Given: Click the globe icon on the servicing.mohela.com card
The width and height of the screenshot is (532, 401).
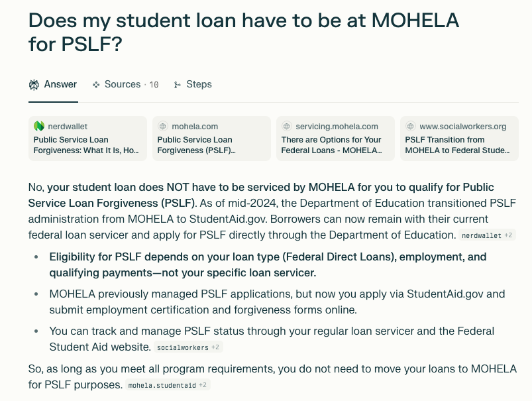Looking at the screenshot, I should click(287, 126).
